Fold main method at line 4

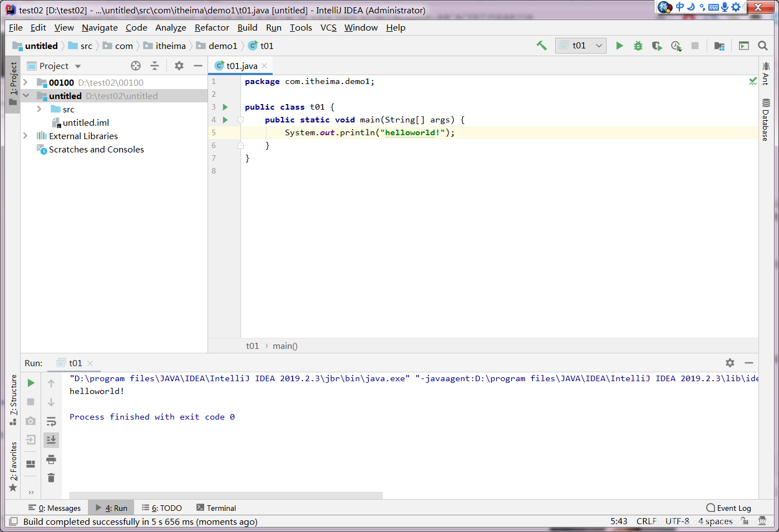[x=240, y=120]
